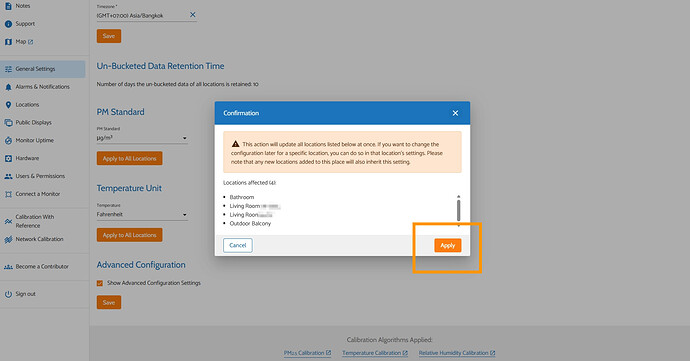This screenshot has height=361, width=690.
Task: Open Calibration With Reference page
Action: (x=35, y=221)
